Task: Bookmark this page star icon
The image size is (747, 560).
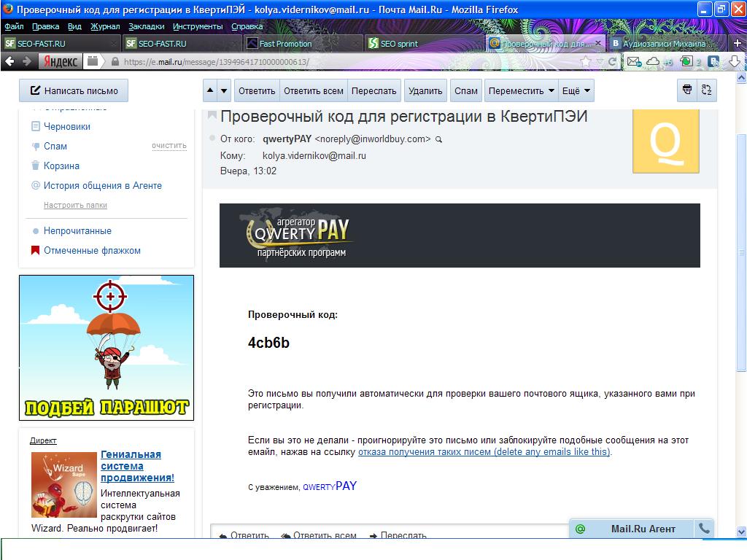Action: pyautogui.click(x=586, y=61)
